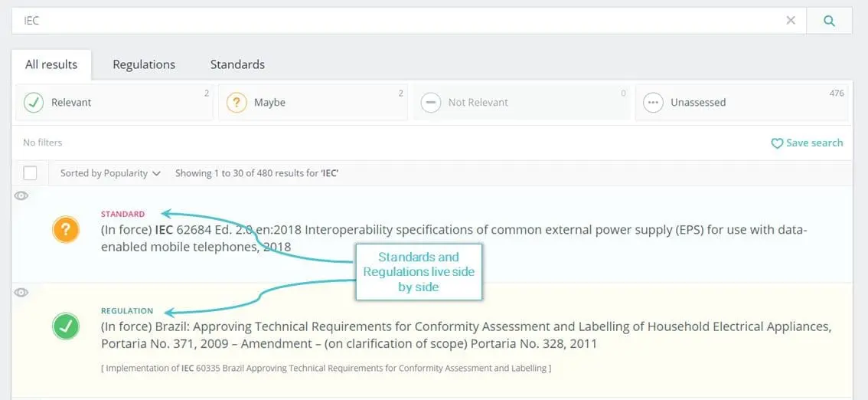Clear the IEC search text with X

[x=791, y=21]
